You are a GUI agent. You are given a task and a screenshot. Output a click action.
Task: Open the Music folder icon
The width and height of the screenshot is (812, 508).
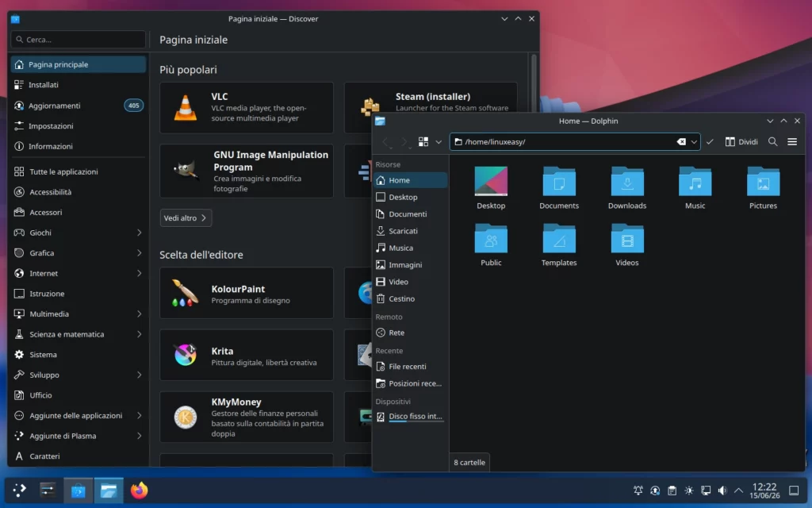point(695,181)
